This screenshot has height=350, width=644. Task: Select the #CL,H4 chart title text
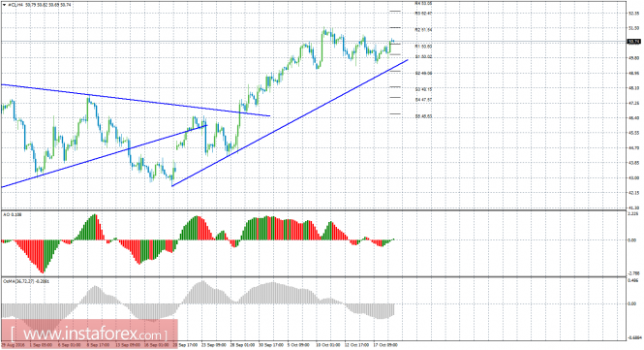[x=15, y=5]
